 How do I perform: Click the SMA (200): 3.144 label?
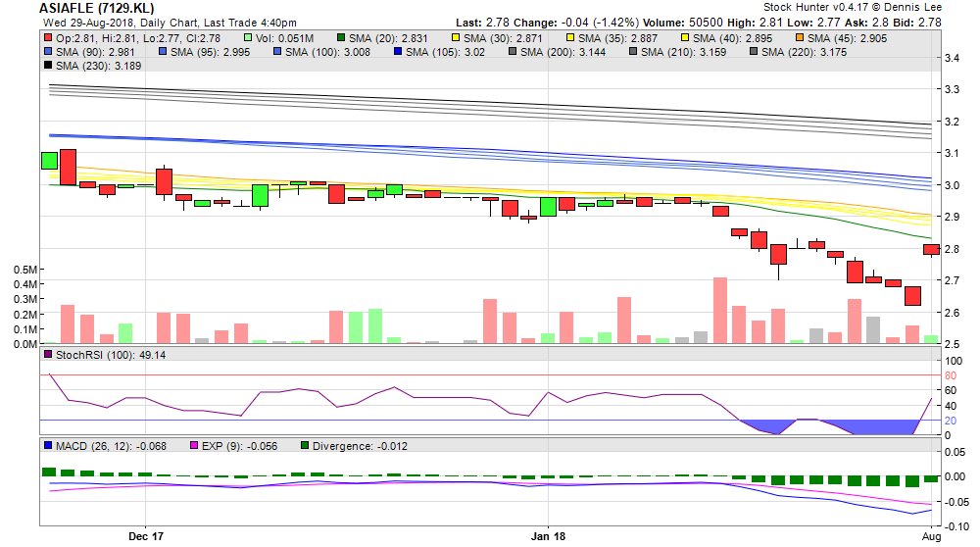tap(563, 52)
